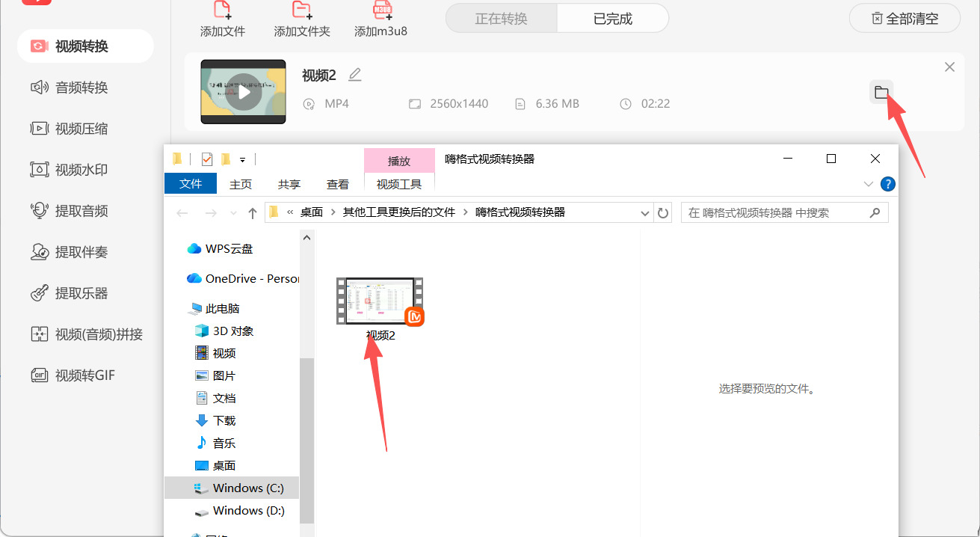
Task: Open the 视频工具 ribbon tab
Action: tap(399, 184)
